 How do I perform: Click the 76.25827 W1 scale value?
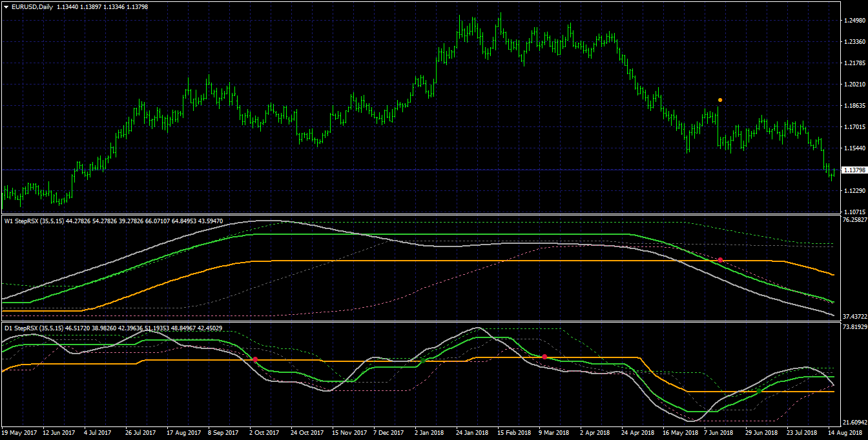tap(854, 220)
